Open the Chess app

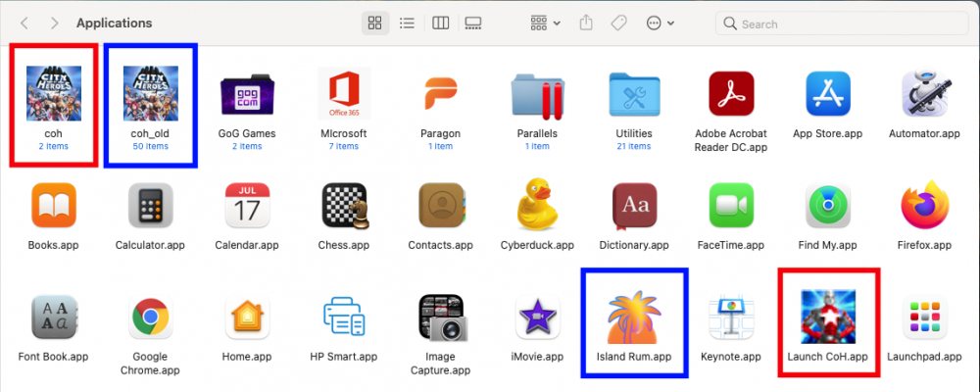tap(344, 205)
